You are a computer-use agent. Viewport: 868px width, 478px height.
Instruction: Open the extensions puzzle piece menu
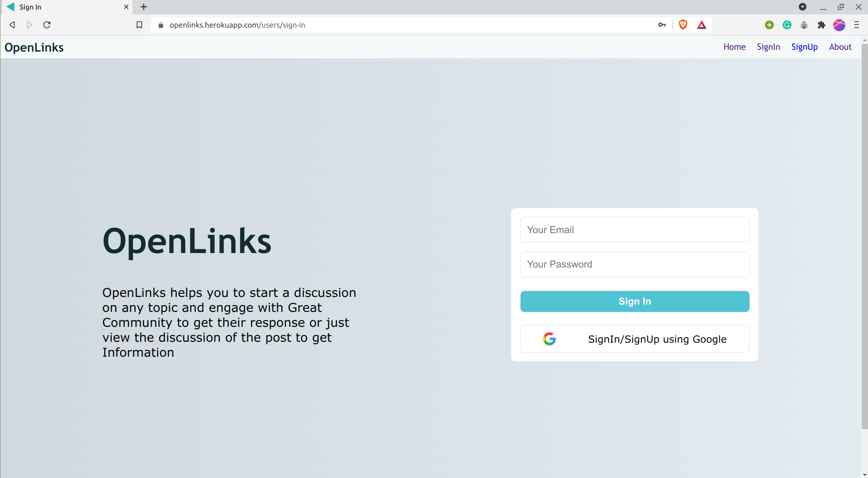(x=821, y=25)
